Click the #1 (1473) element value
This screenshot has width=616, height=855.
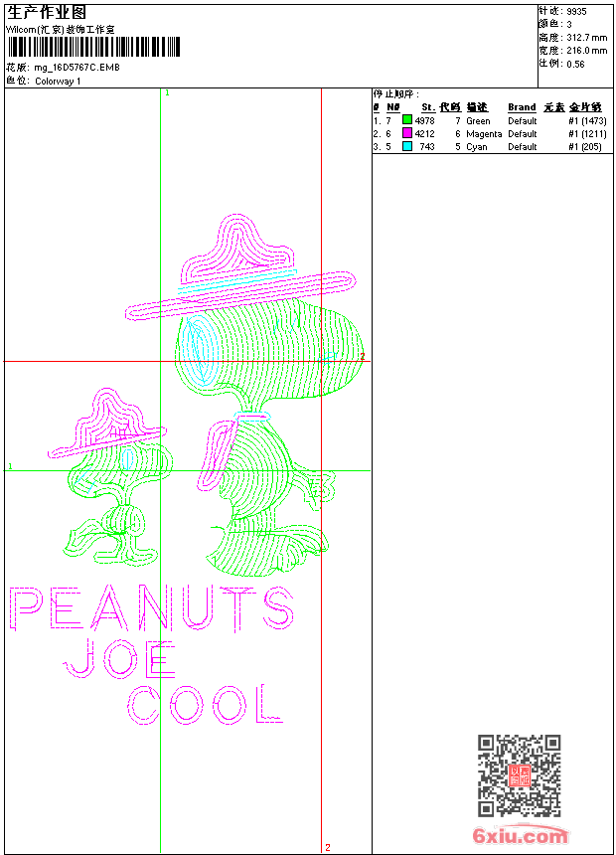587,121
